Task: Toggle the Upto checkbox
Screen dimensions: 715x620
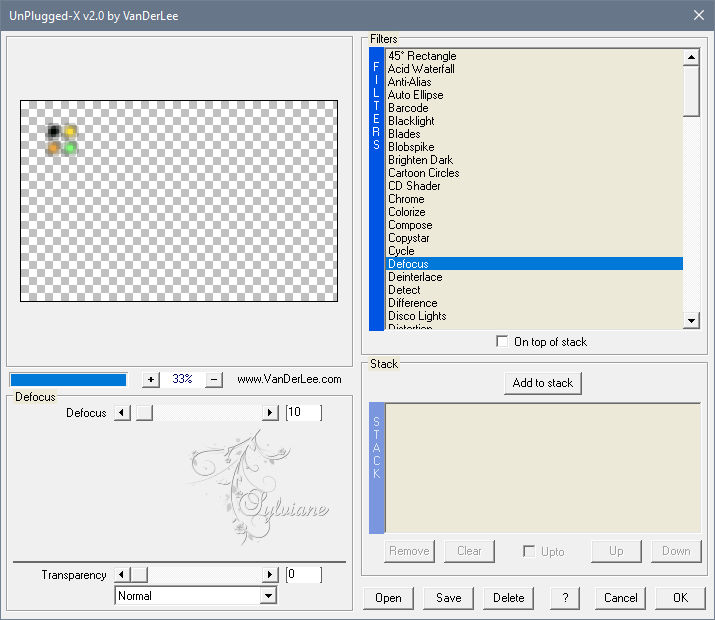Action: point(529,551)
